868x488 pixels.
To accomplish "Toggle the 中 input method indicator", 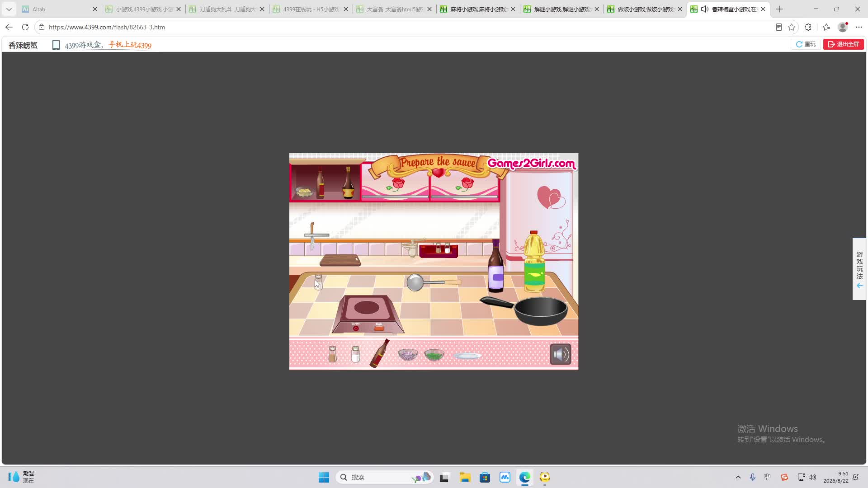I will tap(767, 477).
